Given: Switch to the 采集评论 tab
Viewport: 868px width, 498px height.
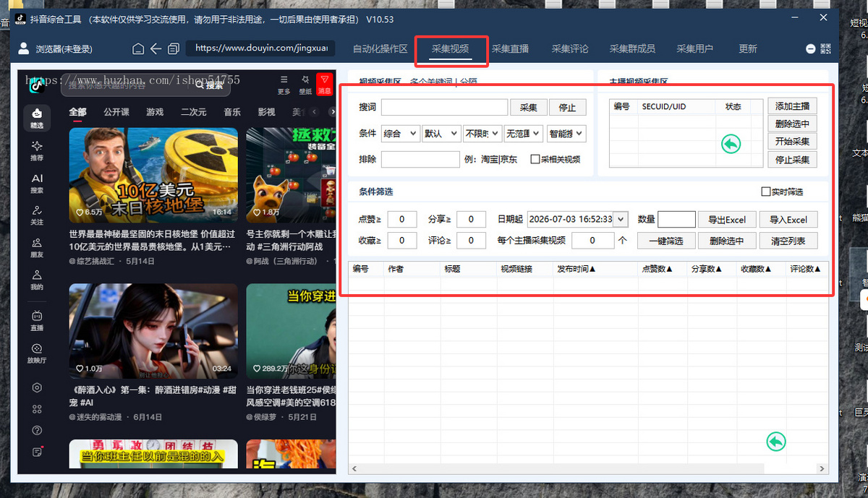Looking at the screenshot, I should tap(570, 49).
